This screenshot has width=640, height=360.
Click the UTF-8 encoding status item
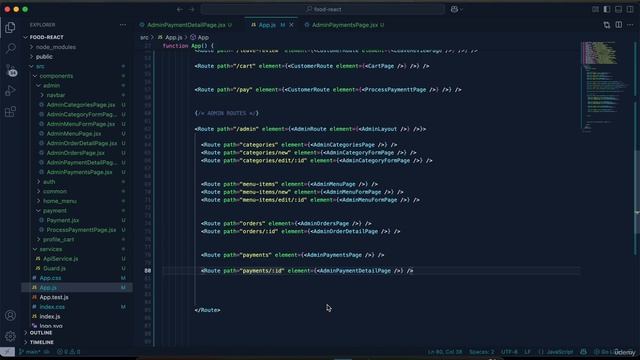pos(509,352)
